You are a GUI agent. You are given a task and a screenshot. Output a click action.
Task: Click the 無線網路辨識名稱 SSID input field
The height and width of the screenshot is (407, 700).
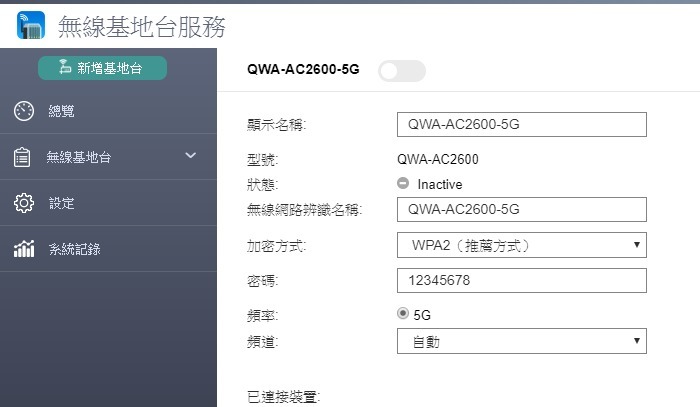521,209
